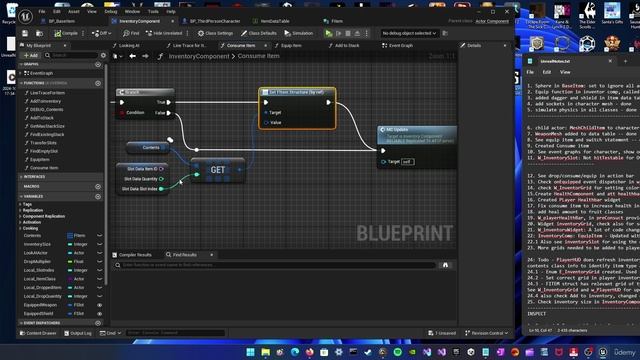Open My Blueprint settings gear
Screen dimensions: 640x360
click(103, 55)
